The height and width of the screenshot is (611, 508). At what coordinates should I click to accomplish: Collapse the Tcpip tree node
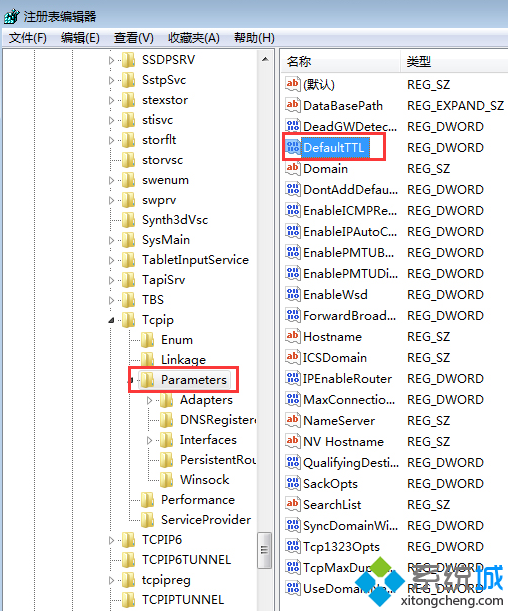pos(111,320)
